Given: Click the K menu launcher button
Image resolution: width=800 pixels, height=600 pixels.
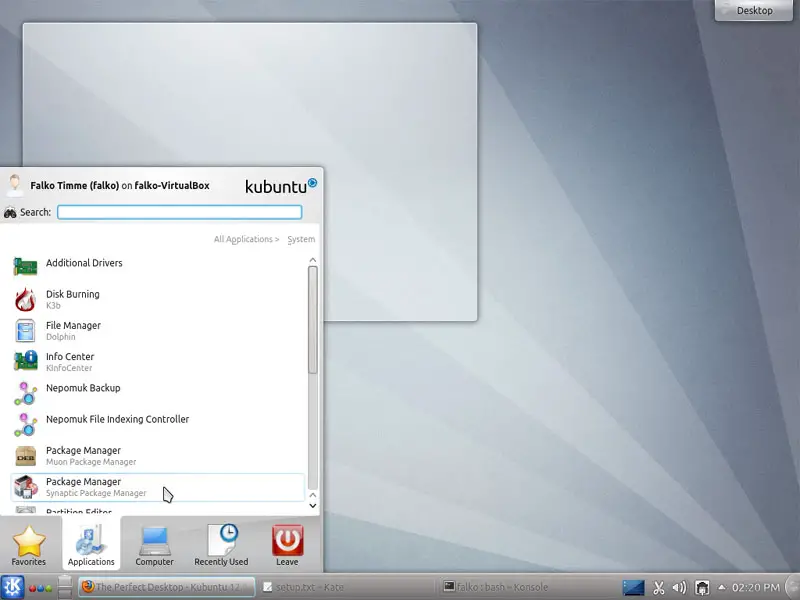Looking at the screenshot, I should click(x=12, y=587).
